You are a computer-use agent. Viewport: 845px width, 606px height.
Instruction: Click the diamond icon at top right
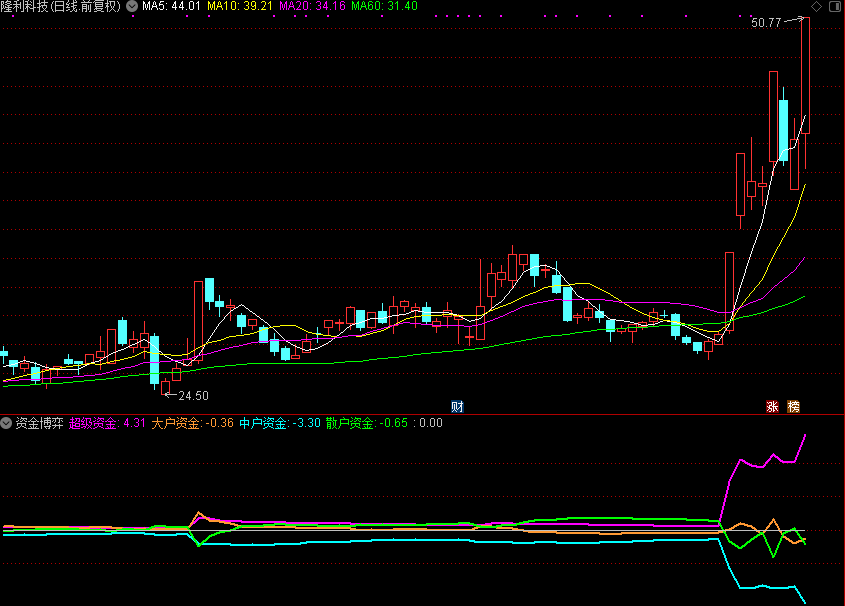pyautogui.click(x=817, y=6)
